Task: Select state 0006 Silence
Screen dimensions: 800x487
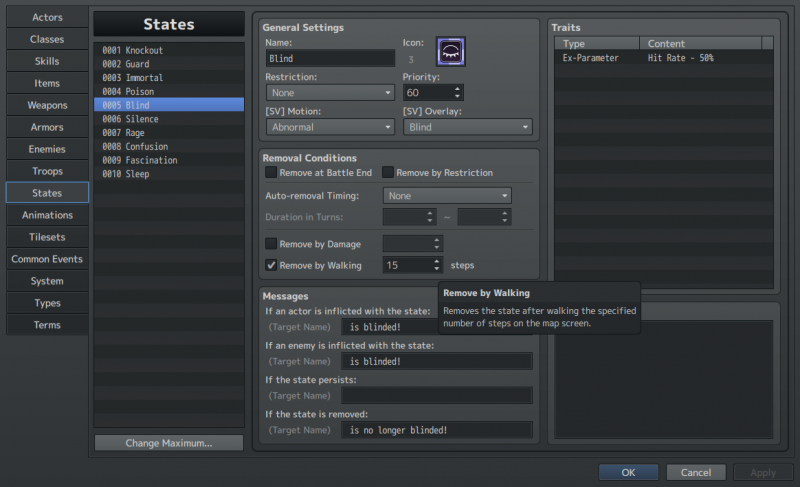Action: (169, 119)
